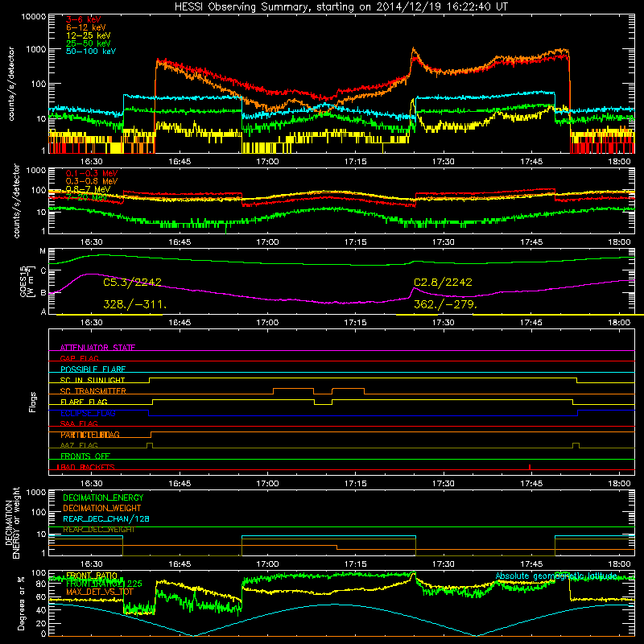Click the 17:30 tick label under Flags plot

pos(444,484)
